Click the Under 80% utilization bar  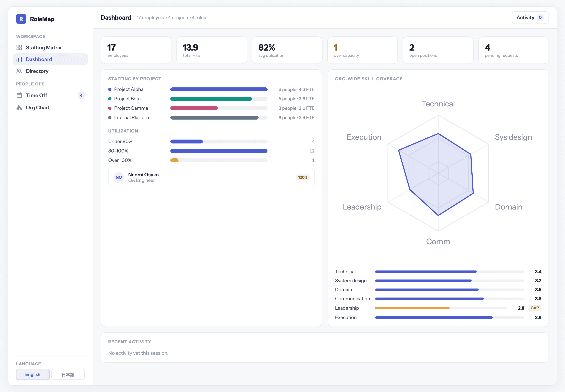tap(219, 142)
